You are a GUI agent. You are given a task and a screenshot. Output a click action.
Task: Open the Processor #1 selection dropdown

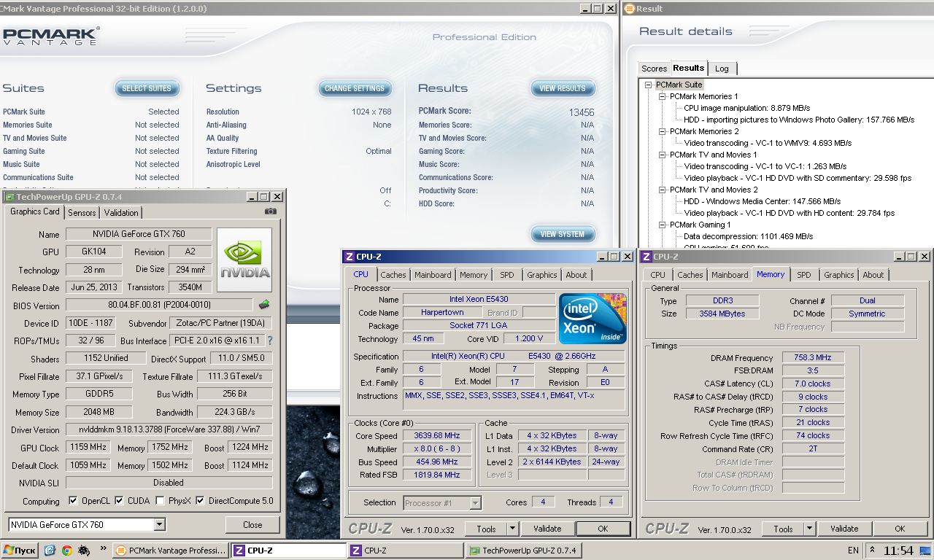476,502
